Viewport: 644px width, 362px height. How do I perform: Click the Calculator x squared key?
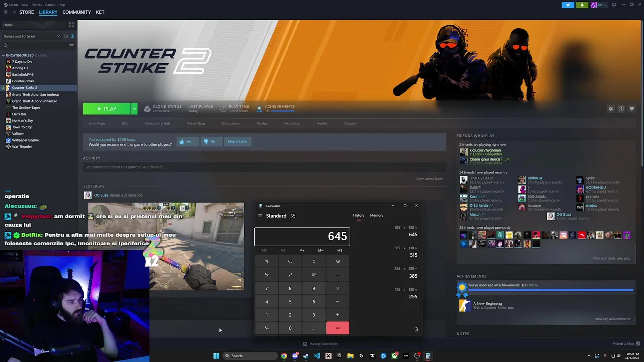coord(290,275)
